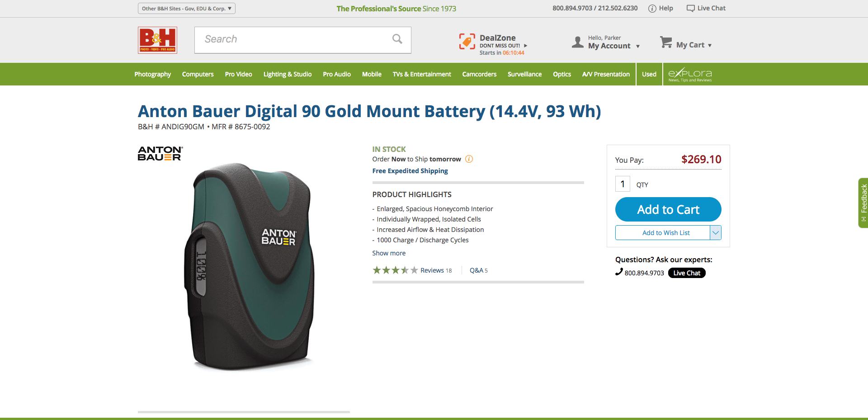Open the Photography menu

tap(153, 74)
